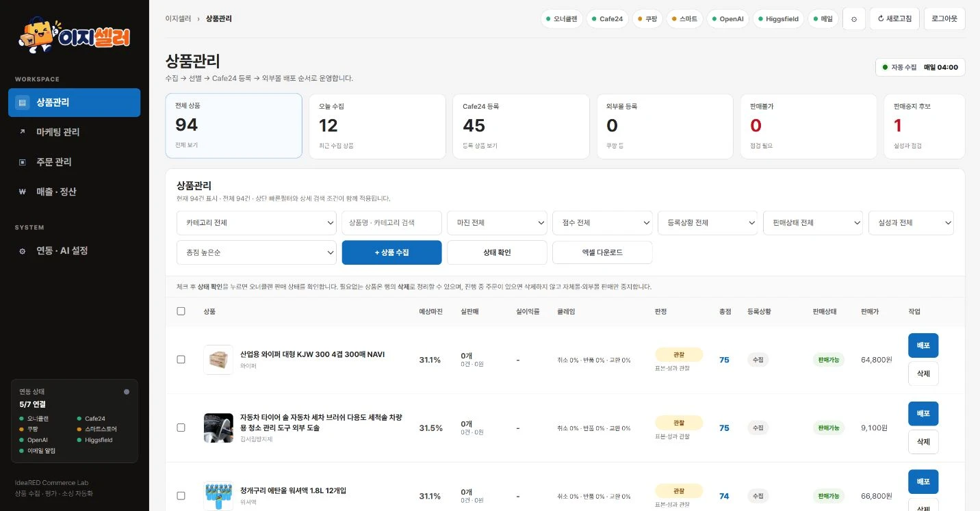Click the + 상품 수집 button
The image size is (980, 511).
[392, 252]
